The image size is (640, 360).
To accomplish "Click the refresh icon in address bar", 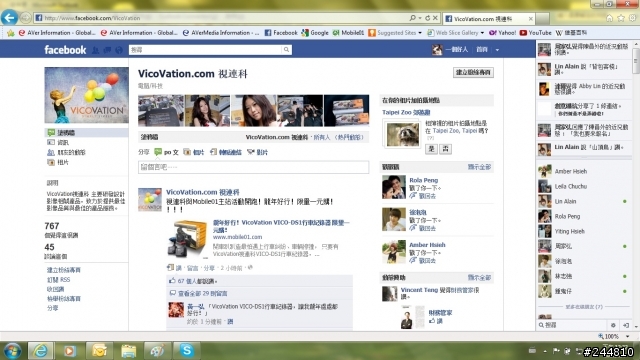I will pyautogui.click(x=427, y=18).
